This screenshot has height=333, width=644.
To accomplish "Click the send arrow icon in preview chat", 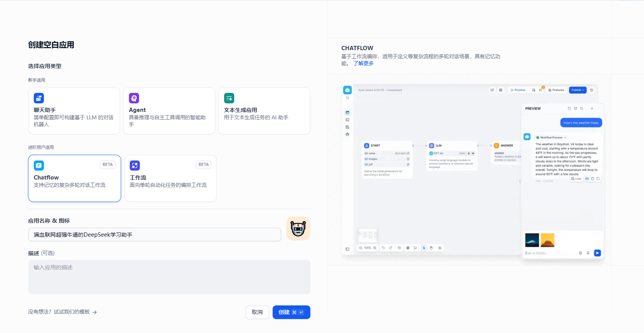I will (x=597, y=253).
